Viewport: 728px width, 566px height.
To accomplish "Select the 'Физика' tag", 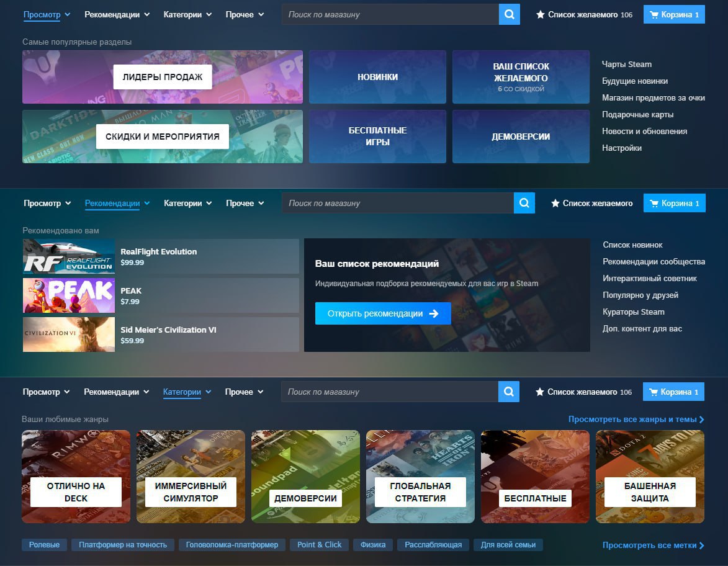I will [x=373, y=545].
